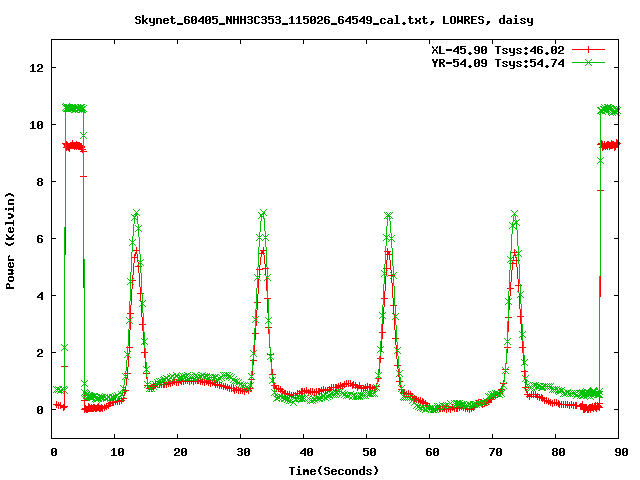Click the x-axis tick label 30
Viewport: 640px width, 480px height.
point(243,452)
